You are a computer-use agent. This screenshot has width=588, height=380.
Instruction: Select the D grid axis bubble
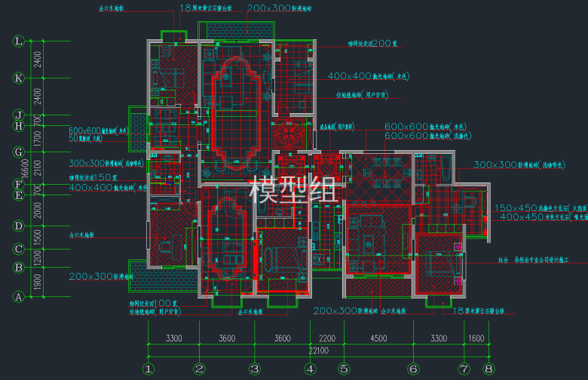coord(19,225)
